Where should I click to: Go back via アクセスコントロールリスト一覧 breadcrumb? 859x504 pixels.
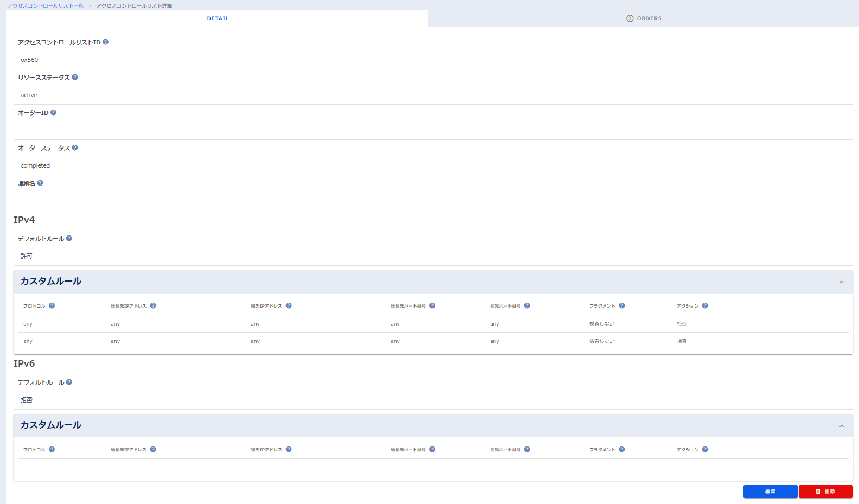[46, 5]
